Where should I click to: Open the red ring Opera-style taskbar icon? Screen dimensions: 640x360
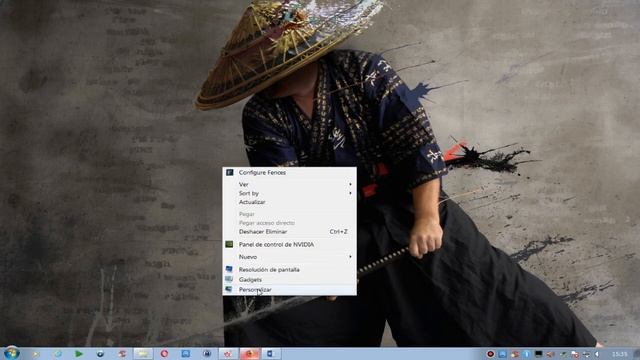[164, 353]
